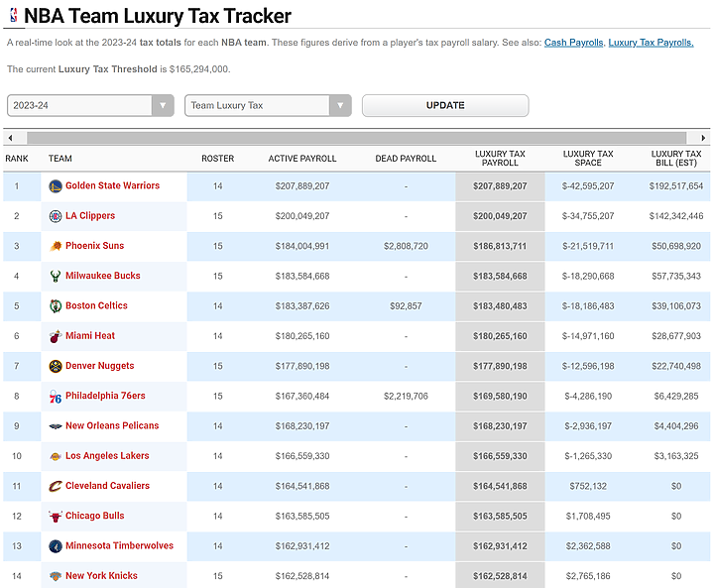This screenshot has width=714, height=588.
Task: Click the Minnesota Timberwolves team logo
Action: point(56,546)
